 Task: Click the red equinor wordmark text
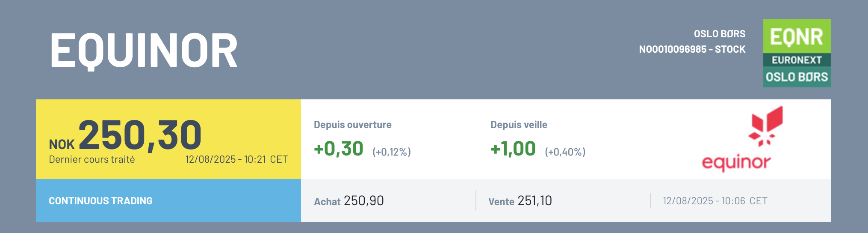(736, 163)
